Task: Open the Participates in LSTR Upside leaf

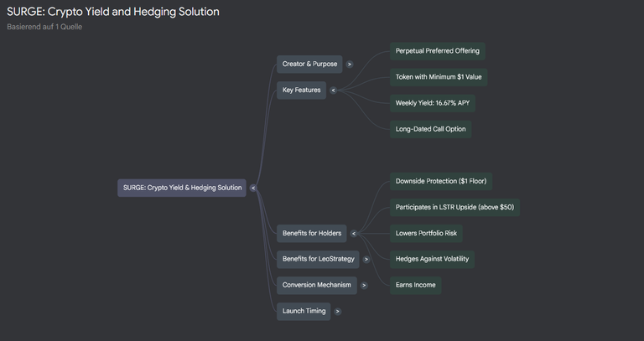Action: pyautogui.click(x=454, y=207)
